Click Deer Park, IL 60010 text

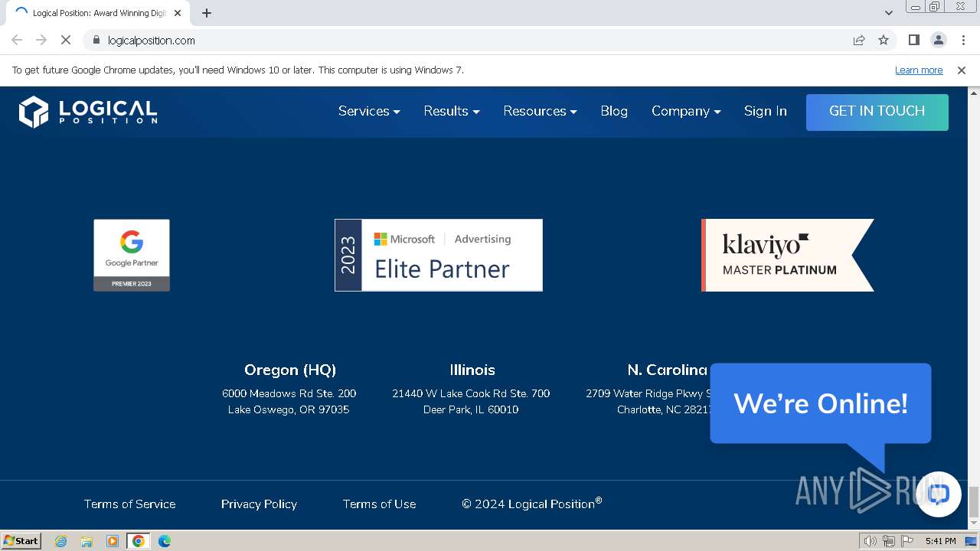pyautogui.click(x=471, y=409)
